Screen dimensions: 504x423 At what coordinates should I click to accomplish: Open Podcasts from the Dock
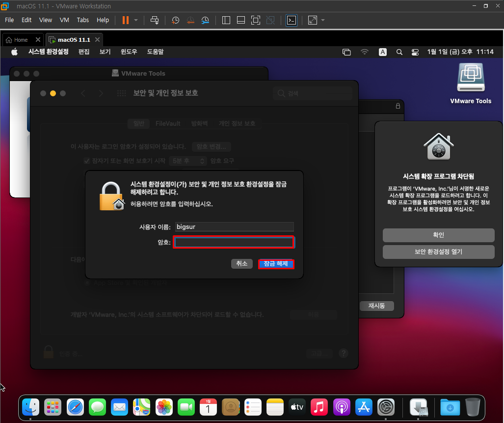342,407
